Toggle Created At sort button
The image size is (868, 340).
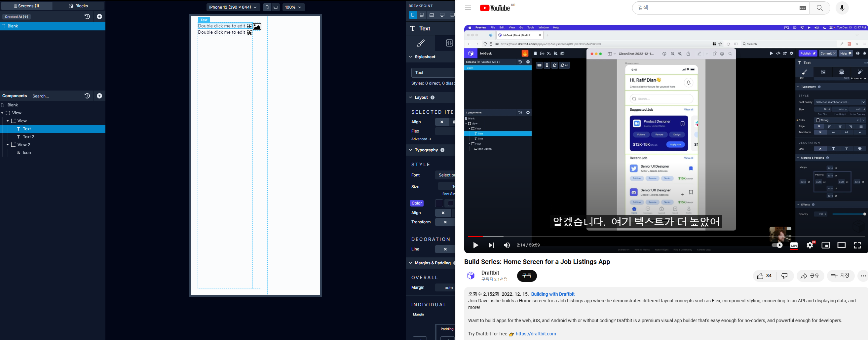(x=17, y=17)
